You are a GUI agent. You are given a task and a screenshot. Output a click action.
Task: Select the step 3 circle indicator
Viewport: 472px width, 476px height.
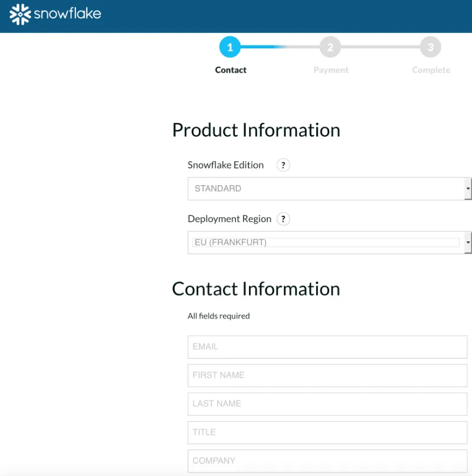431,47
